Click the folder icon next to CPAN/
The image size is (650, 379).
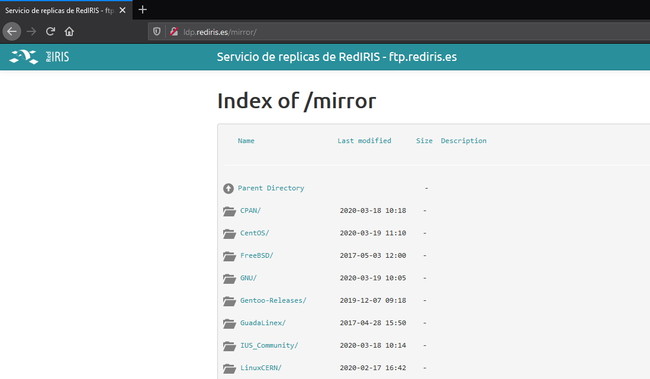pyautogui.click(x=229, y=211)
